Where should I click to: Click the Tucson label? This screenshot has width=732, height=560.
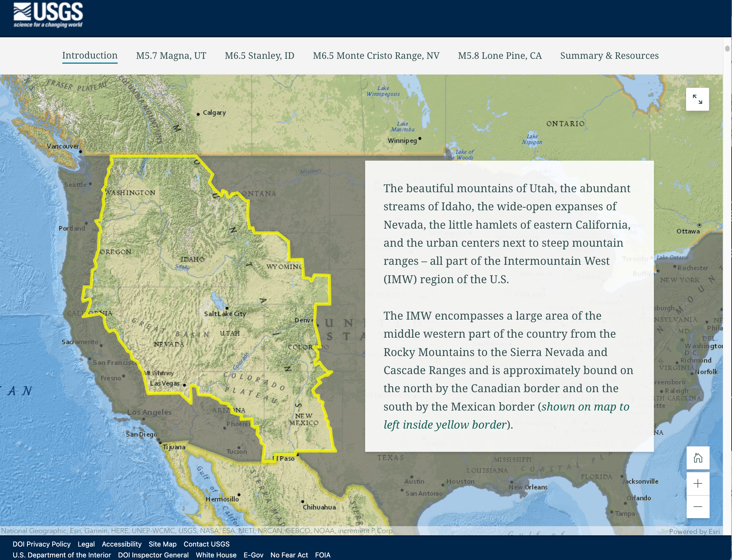(x=237, y=452)
